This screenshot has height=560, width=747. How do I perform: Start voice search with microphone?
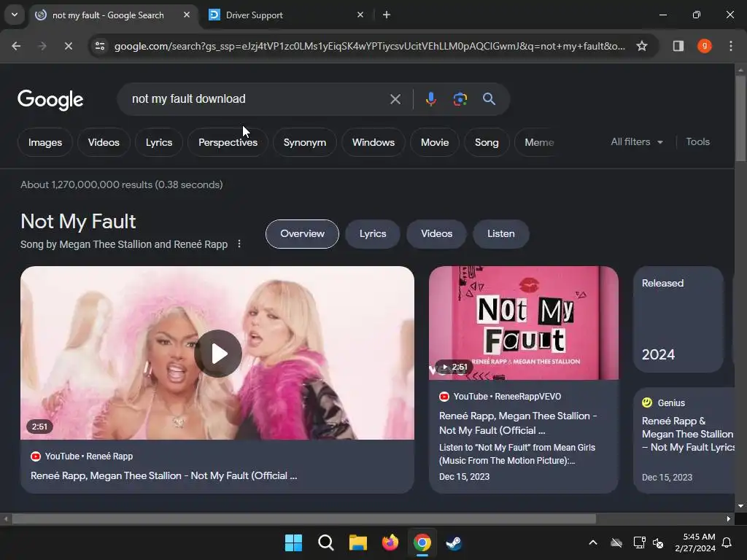point(430,99)
